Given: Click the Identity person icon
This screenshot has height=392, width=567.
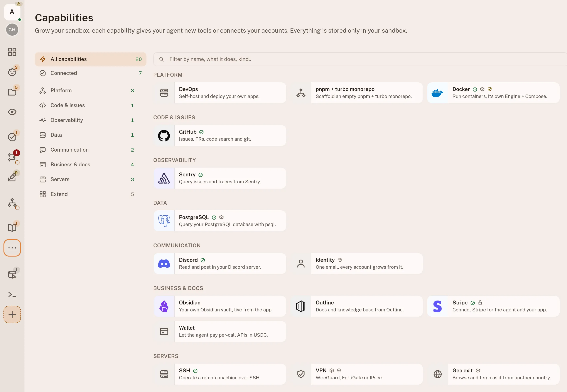Looking at the screenshot, I should click(x=300, y=264).
